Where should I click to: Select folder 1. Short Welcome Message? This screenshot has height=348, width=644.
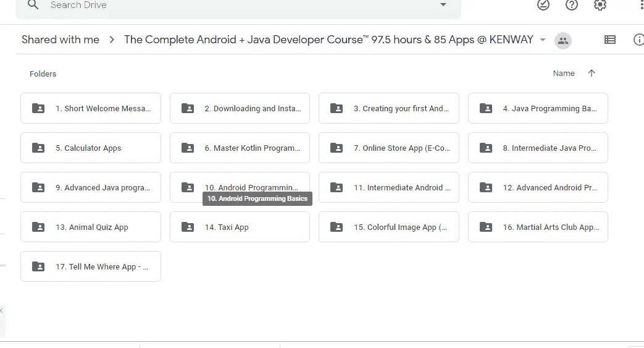point(91,108)
